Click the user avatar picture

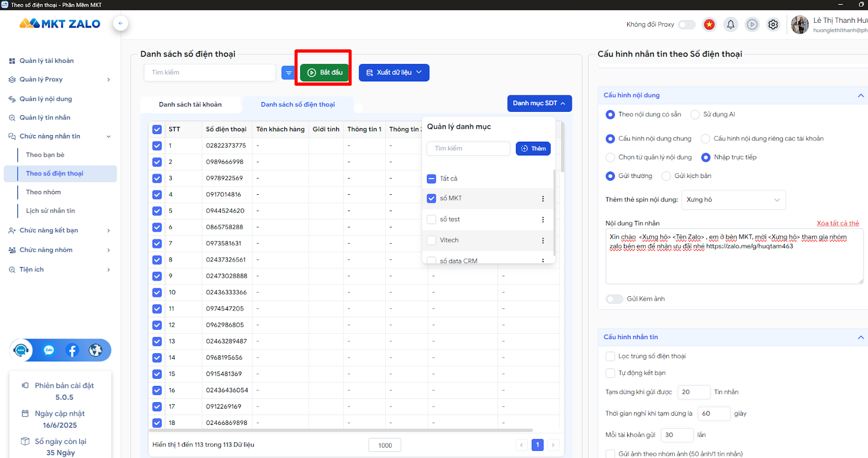(x=800, y=24)
